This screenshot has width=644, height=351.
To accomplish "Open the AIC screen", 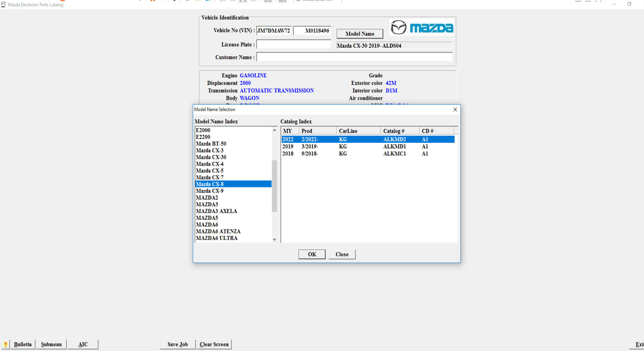I will tap(83, 344).
